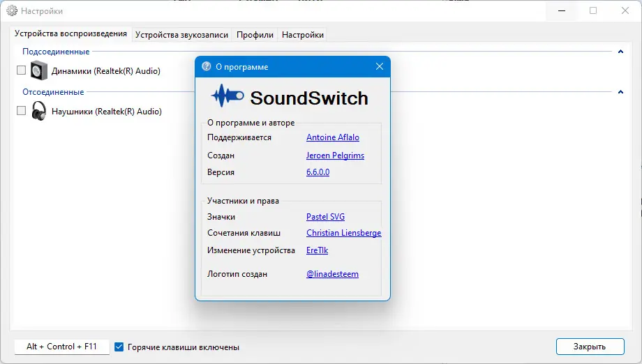This screenshot has width=642, height=364.
Task: Open the Устройства воспроизведения tab
Action: [71, 34]
